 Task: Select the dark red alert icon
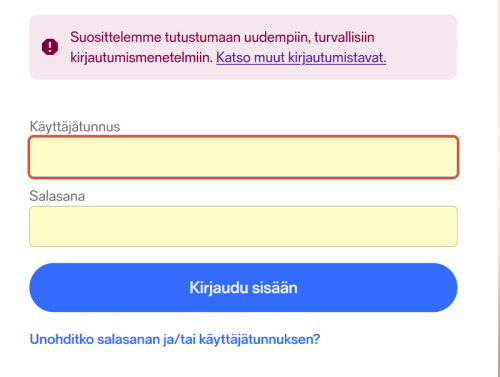(x=50, y=47)
